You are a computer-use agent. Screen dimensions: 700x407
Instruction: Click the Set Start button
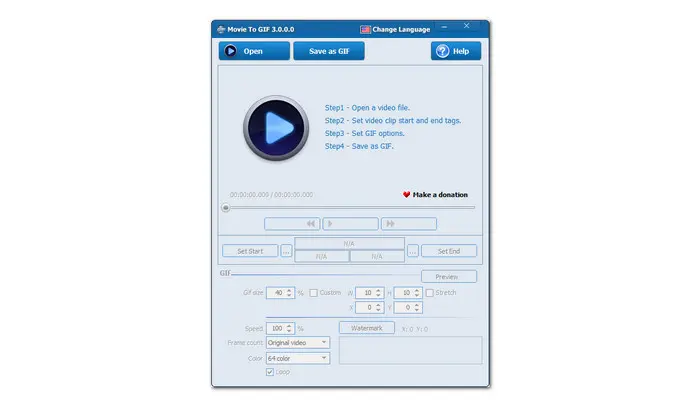(250, 251)
